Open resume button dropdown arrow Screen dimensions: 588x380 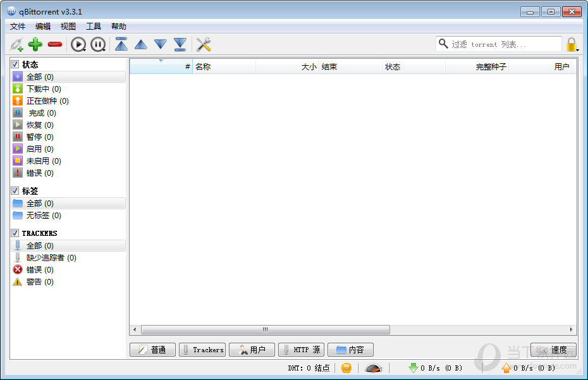85,51
